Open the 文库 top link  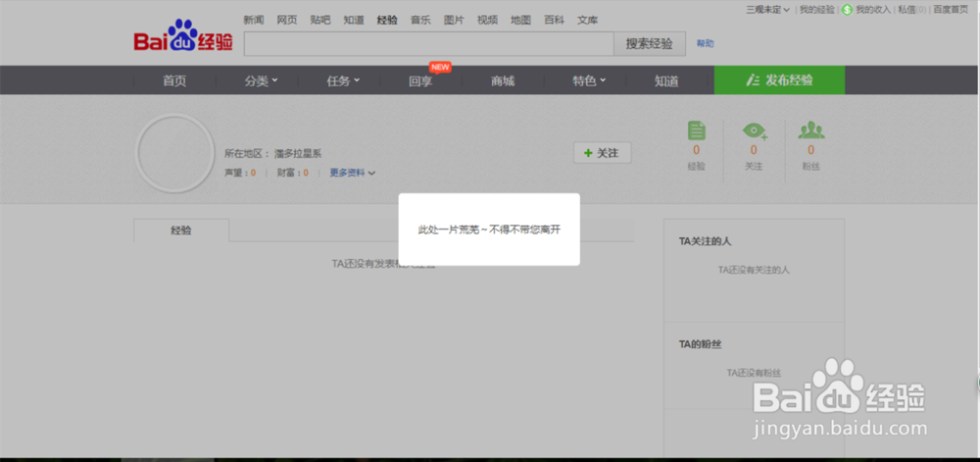point(587,20)
